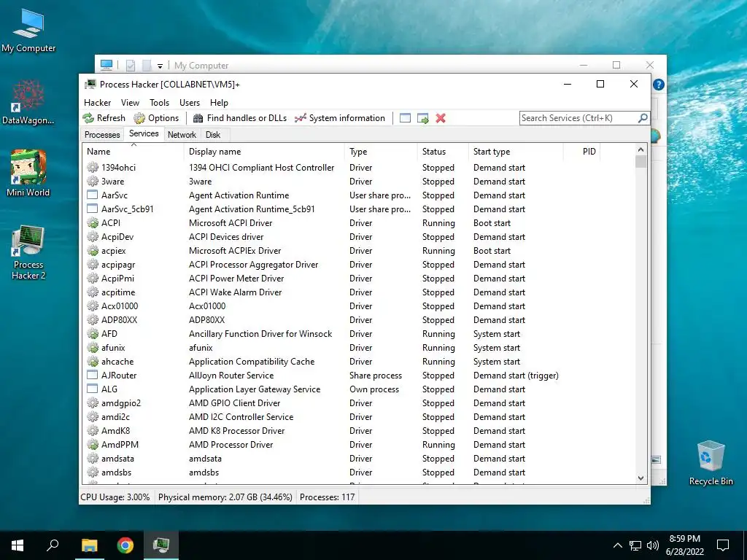Screen dimensions: 747x560
Task: Select the AMD I2C Controller Service display name
Action: coord(241,416)
